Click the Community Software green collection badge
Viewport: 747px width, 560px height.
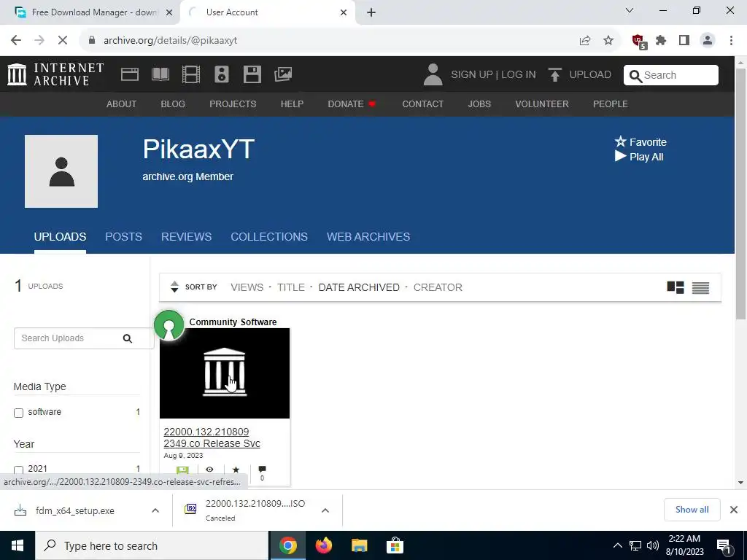click(x=169, y=325)
